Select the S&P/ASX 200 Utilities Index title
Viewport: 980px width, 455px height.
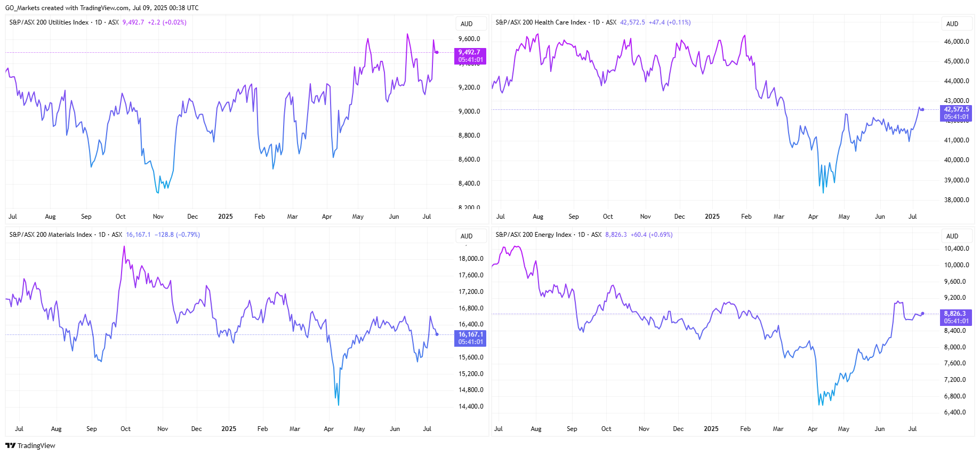pyautogui.click(x=49, y=22)
